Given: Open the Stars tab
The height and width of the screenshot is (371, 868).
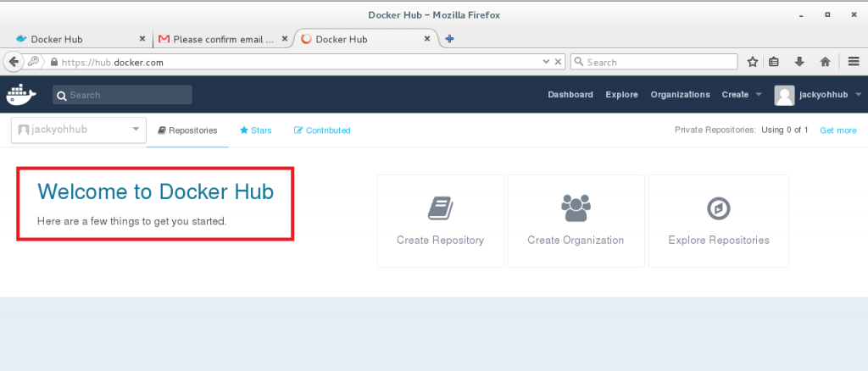Looking at the screenshot, I should [256, 130].
